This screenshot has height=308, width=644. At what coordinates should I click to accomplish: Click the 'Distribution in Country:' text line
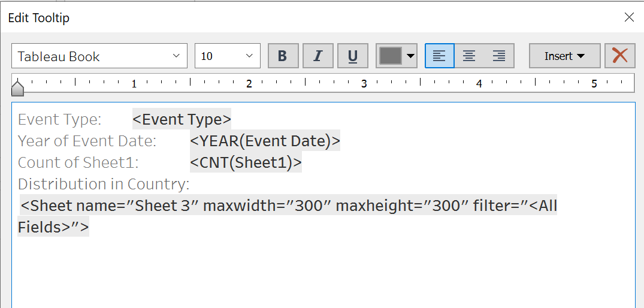coord(104,184)
